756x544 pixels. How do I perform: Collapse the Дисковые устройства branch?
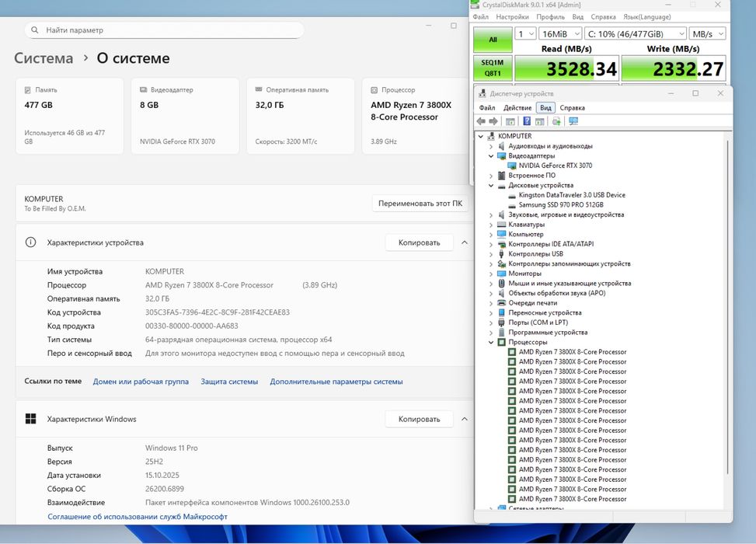tap(491, 185)
